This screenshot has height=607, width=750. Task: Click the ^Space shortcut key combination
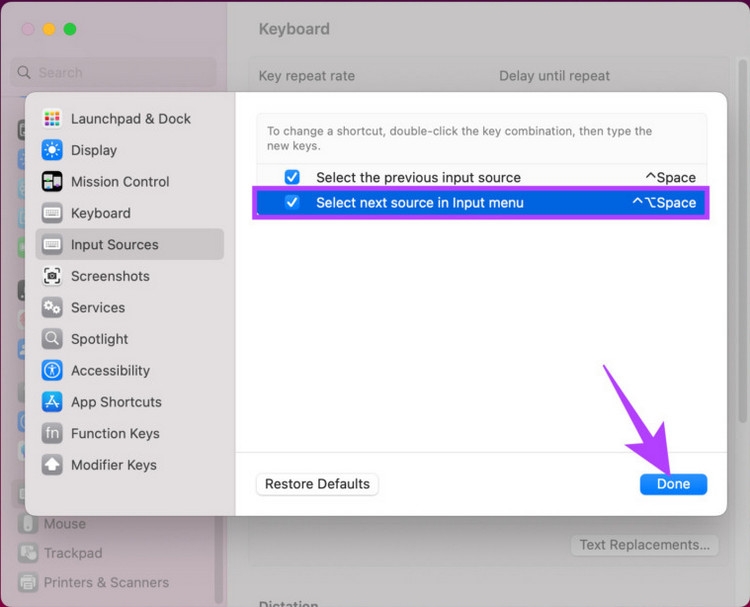pyautogui.click(x=670, y=177)
